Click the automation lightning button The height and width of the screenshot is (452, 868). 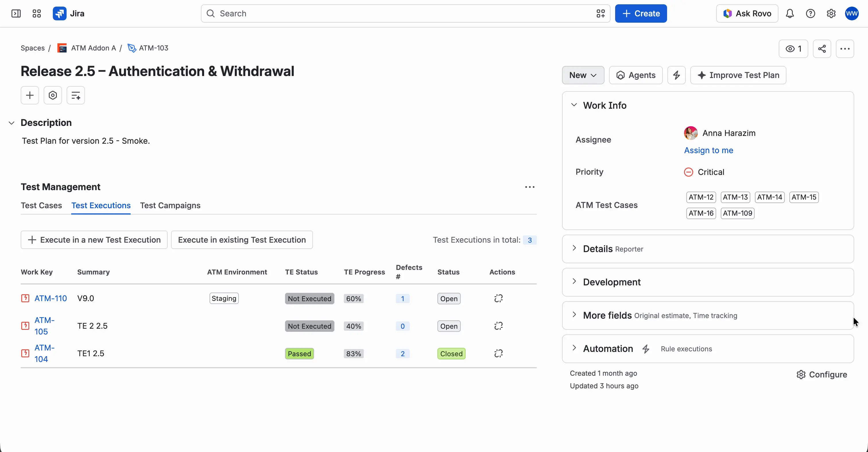tap(676, 75)
